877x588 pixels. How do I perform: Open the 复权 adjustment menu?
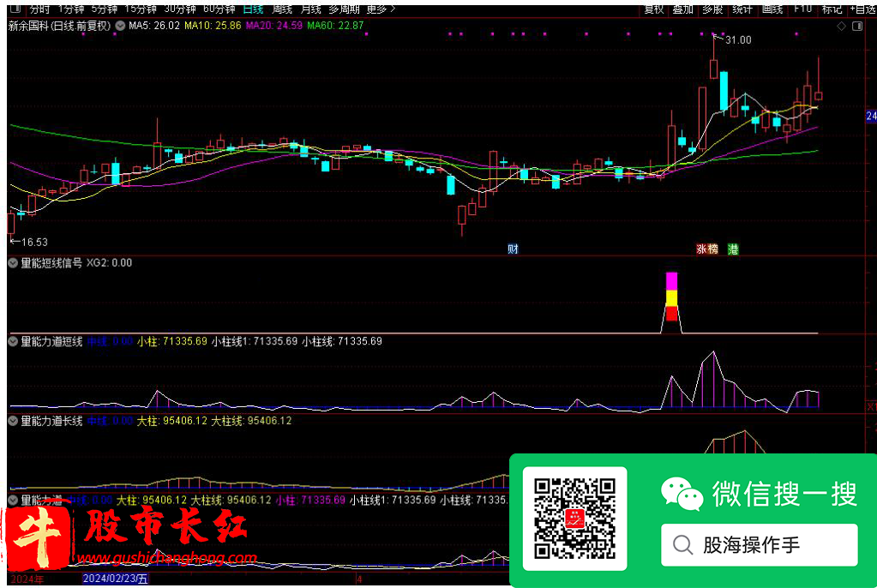click(x=654, y=9)
